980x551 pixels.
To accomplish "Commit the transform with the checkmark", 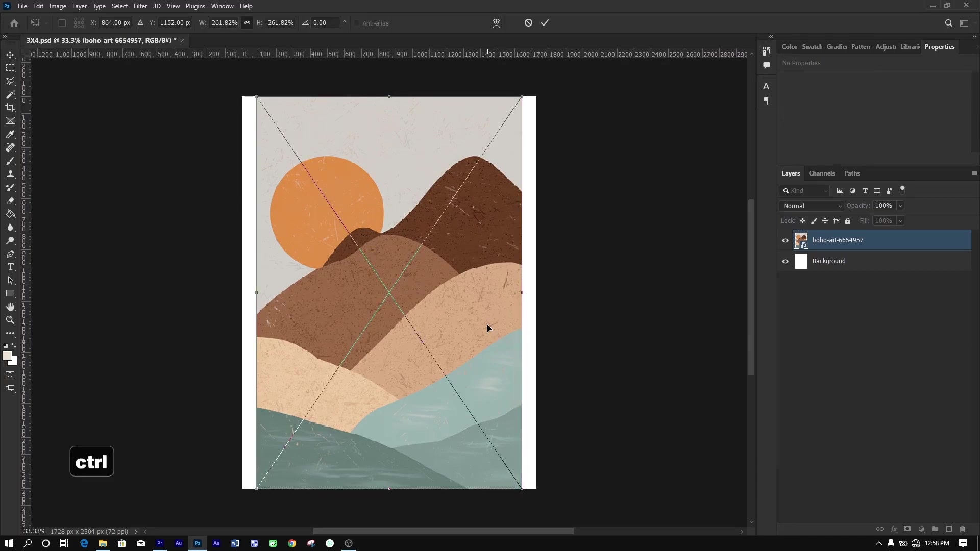I will pos(545,23).
